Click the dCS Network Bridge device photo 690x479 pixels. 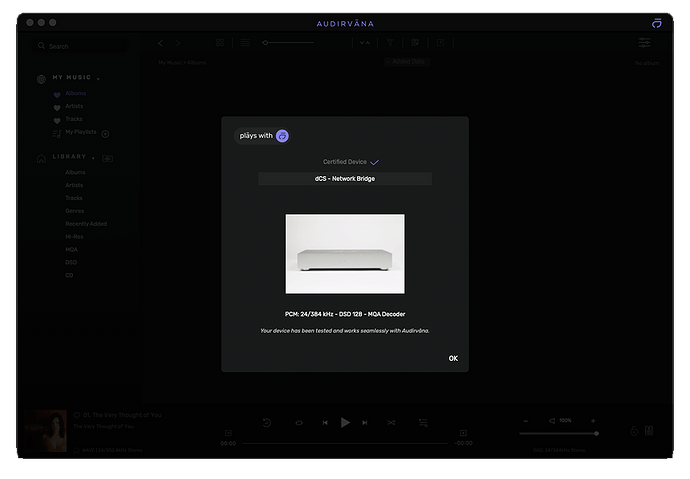click(x=345, y=254)
